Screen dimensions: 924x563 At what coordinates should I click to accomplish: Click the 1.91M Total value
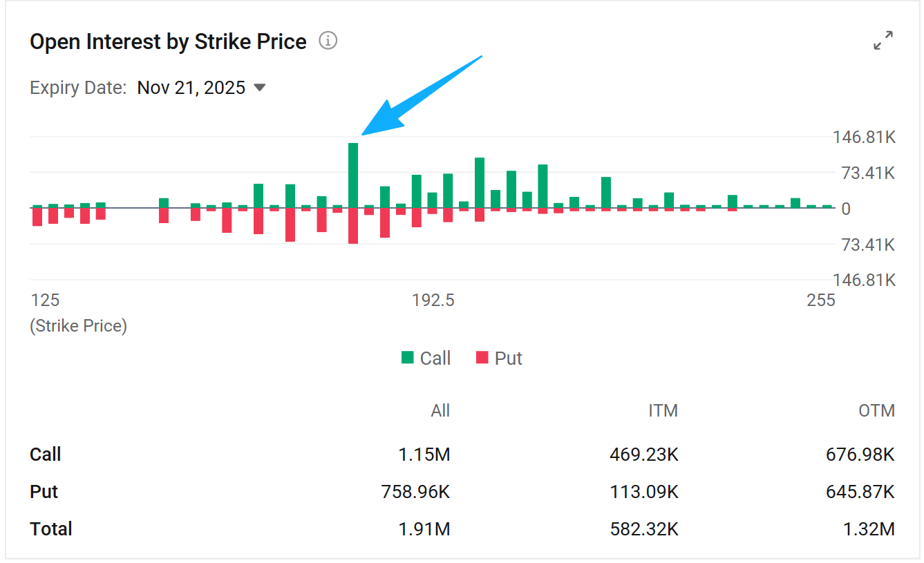point(424,529)
